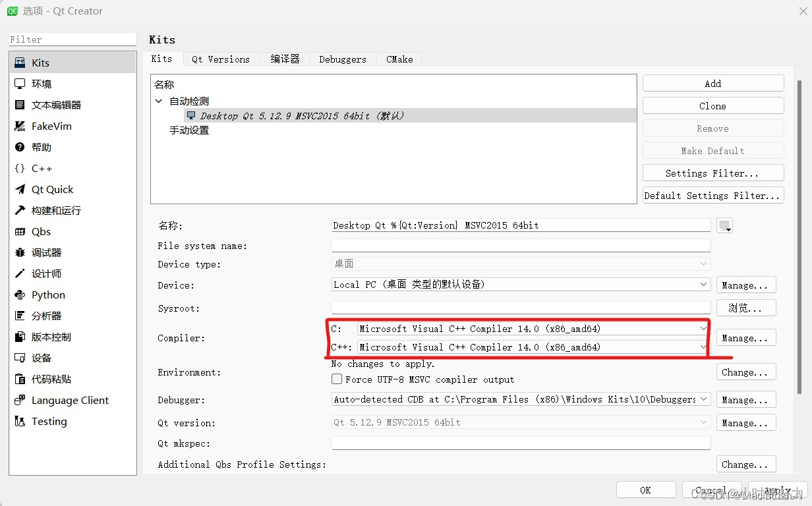Open the 帮助 category icon

[x=20, y=147]
